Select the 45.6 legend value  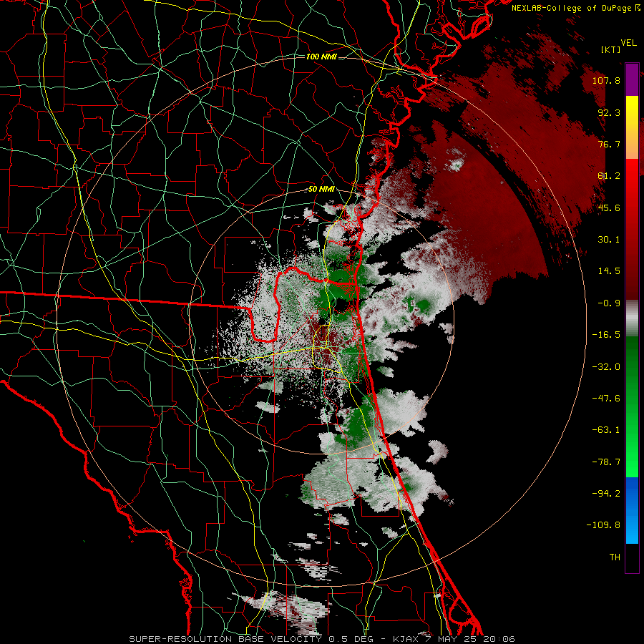[x=609, y=208]
